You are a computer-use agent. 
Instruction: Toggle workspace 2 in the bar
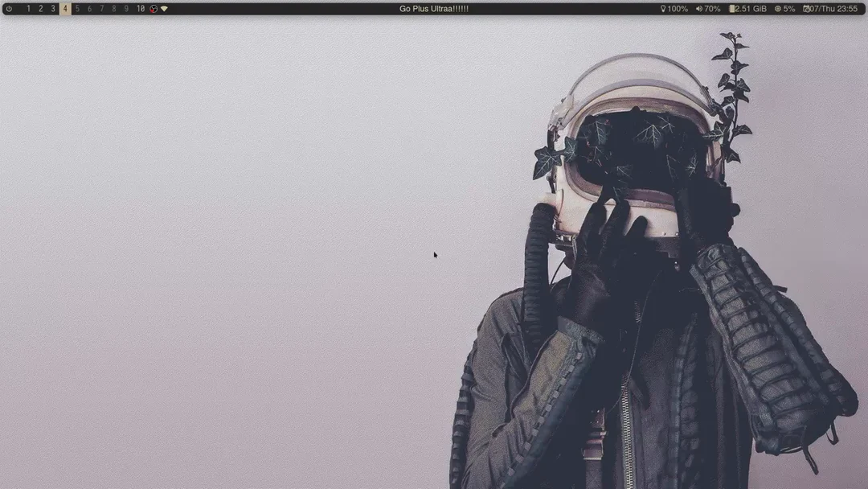(40, 8)
